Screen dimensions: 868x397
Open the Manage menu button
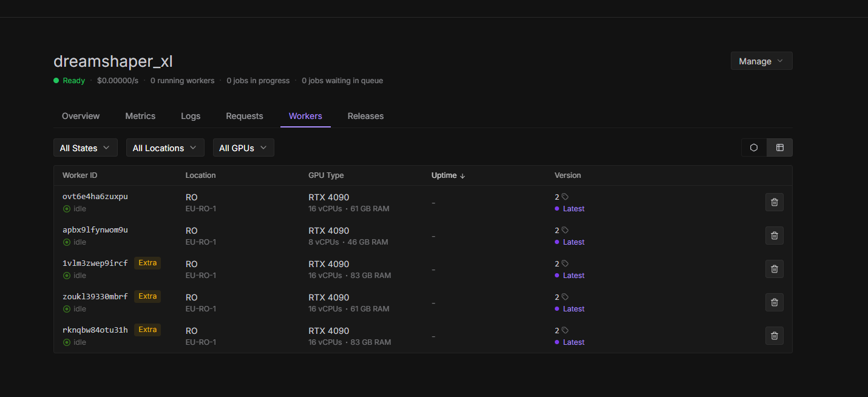(761, 61)
